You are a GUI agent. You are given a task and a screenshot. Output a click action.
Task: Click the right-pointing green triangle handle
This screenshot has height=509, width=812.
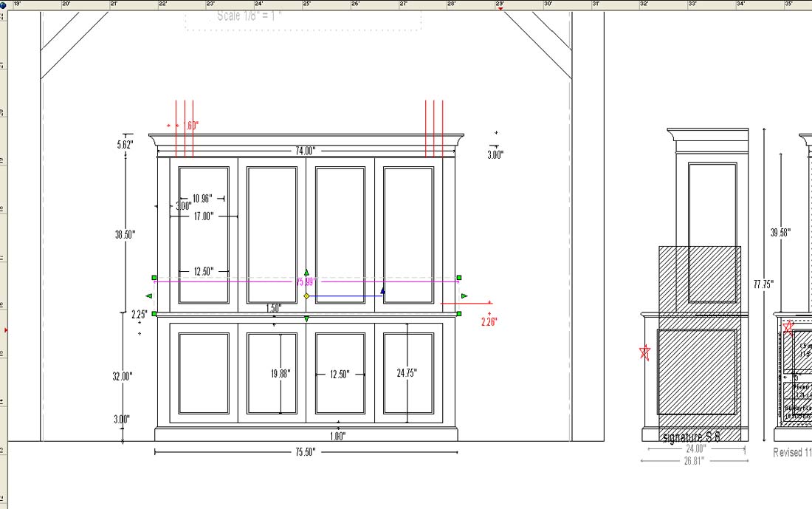coord(464,296)
